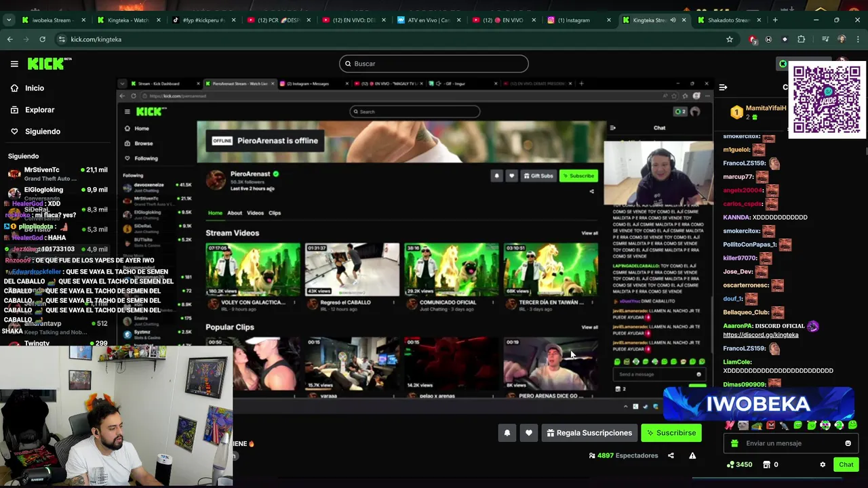868x488 pixels.
Task: Click the Suscribirse button
Action: 671,433
